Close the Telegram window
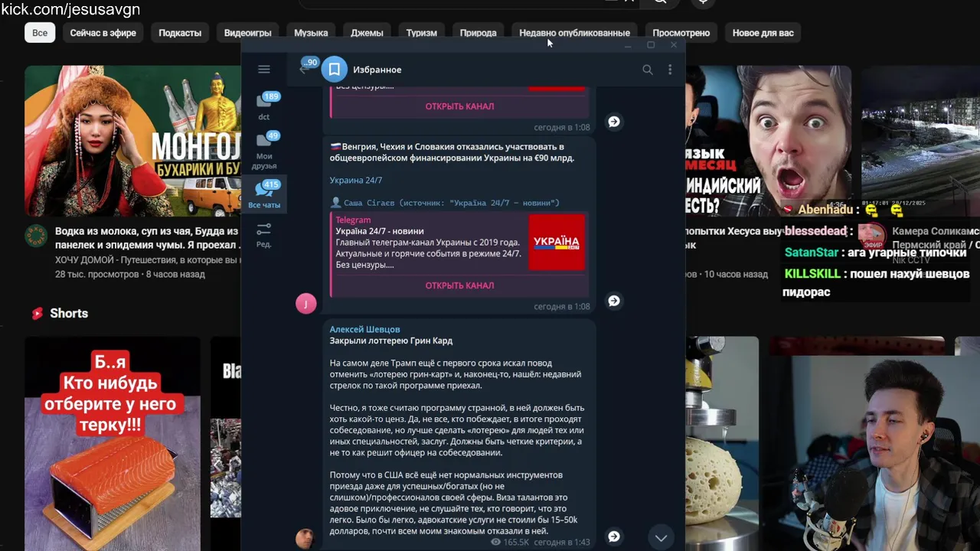This screenshot has height=551, width=980. pyautogui.click(x=674, y=45)
